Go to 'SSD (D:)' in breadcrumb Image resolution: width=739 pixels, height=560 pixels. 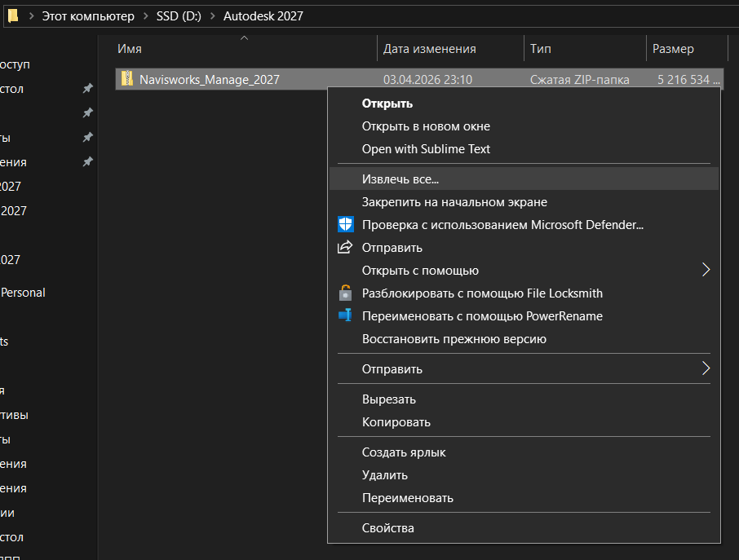(x=179, y=16)
